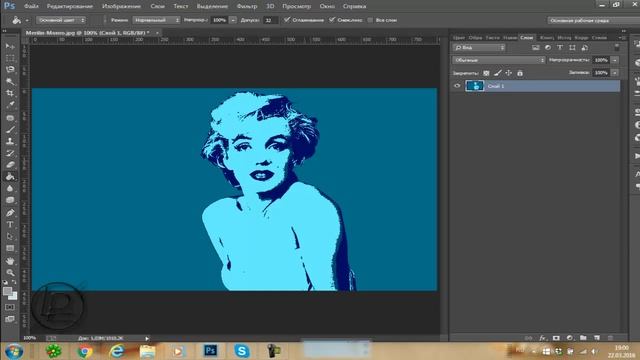The width and height of the screenshot is (640, 360).
Task: Open the layer filter Вид dropdown
Action: (479, 48)
